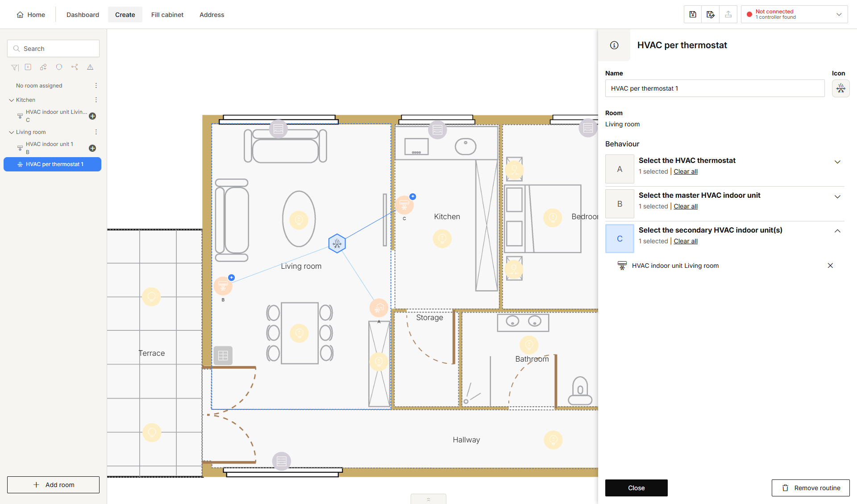Viewport: 857px width, 504px height.
Task: Click the thermostat A device on floor plan
Action: click(x=379, y=308)
